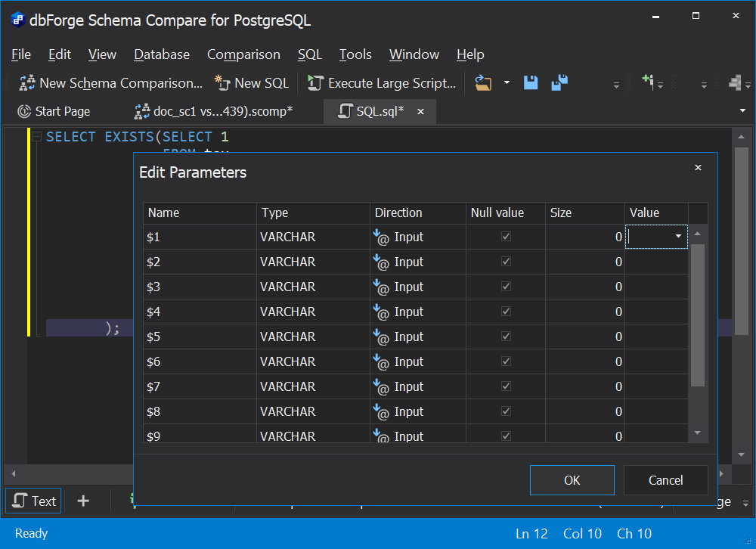Click the parameter grid scrollbar thumb
This screenshot has width=756, height=549.
click(x=697, y=315)
